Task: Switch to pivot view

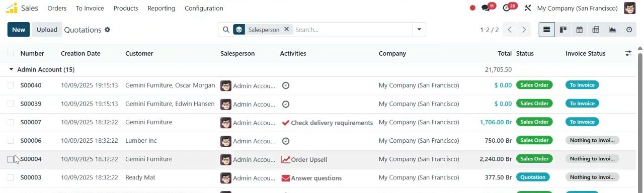Action: point(596,30)
